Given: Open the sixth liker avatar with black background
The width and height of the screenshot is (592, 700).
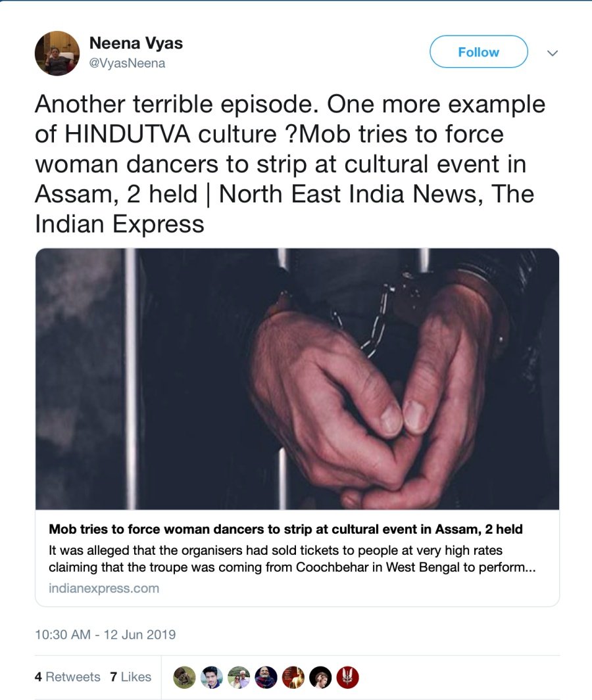Looking at the screenshot, I should [x=320, y=677].
